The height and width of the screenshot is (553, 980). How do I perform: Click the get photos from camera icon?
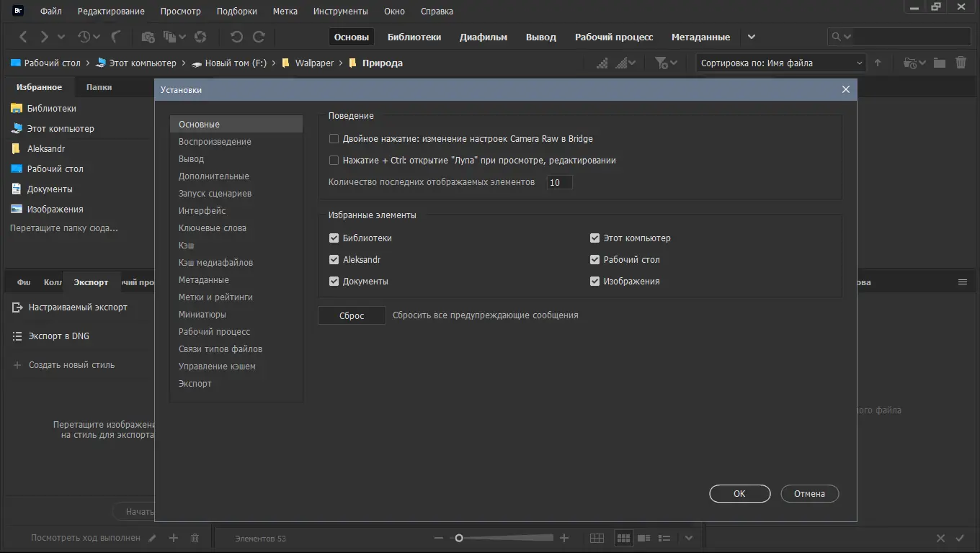(x=148, y=37)
